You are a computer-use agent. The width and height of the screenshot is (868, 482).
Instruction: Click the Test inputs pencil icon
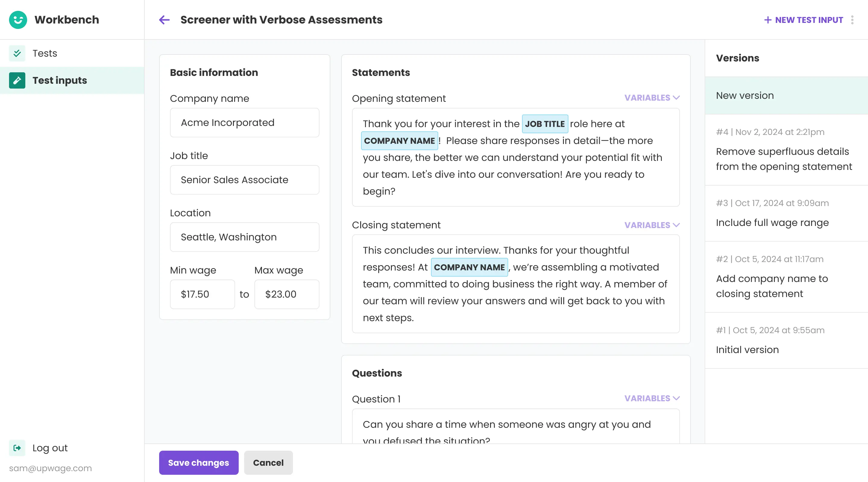coord(17,80)
